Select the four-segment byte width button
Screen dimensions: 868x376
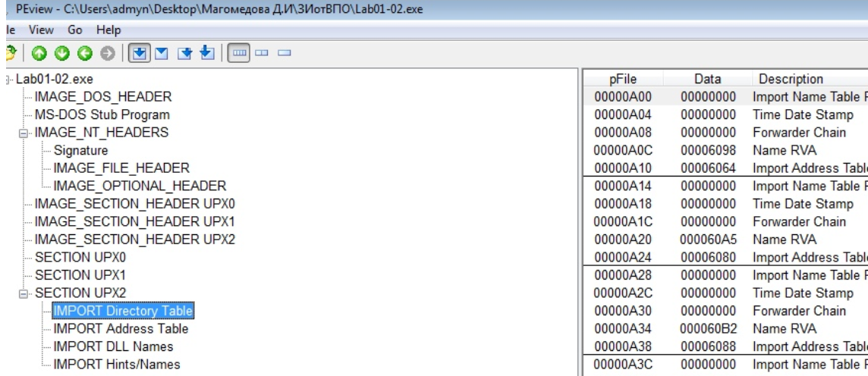point(240,53)
